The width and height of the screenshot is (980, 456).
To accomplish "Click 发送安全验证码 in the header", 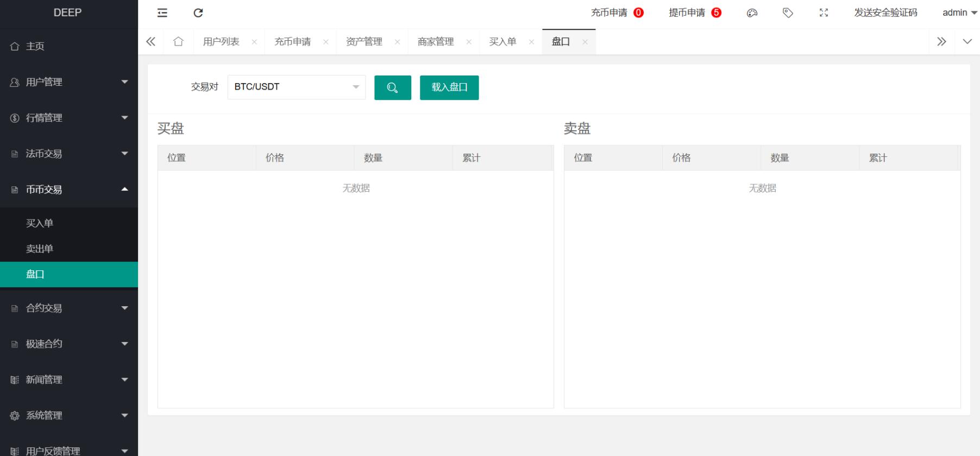I will (885, 13).
